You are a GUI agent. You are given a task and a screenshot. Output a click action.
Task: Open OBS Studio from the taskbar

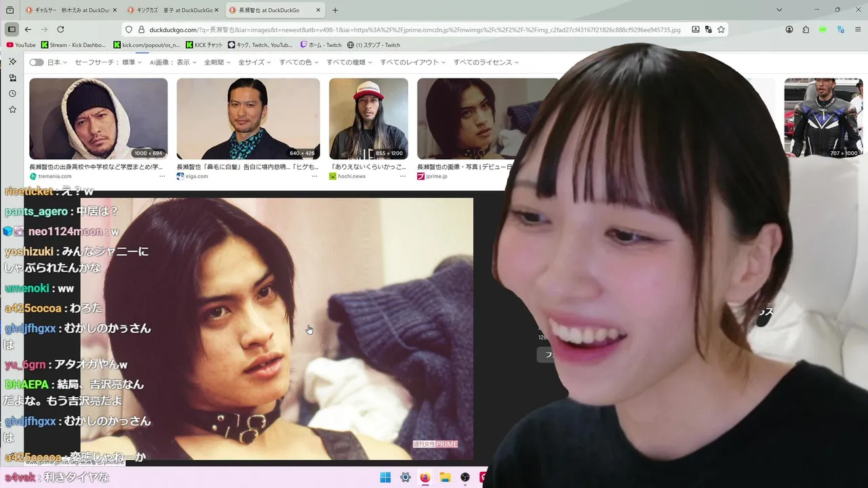pos(465,477)
